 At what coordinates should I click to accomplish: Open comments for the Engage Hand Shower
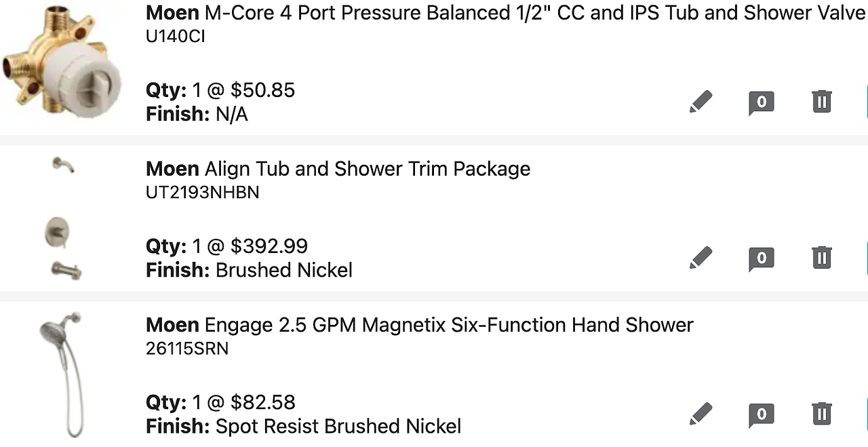coord(761,414)
